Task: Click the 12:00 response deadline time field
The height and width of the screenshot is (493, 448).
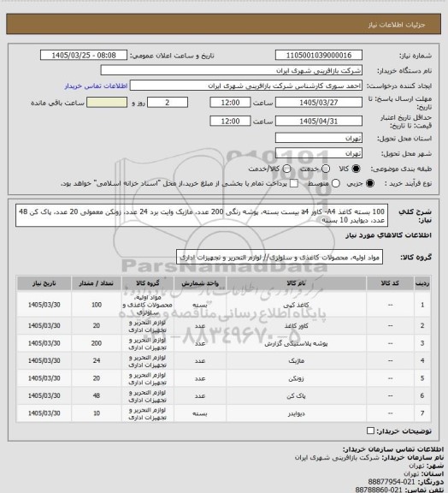Action: [230, 103]
